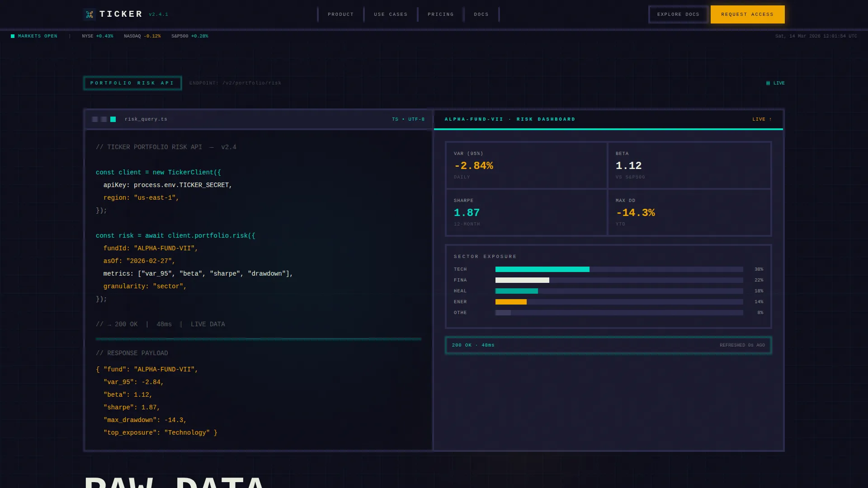
Task: Click the Max DD -14.3% value
Action: pyautogui.click(x=635, y=213)
